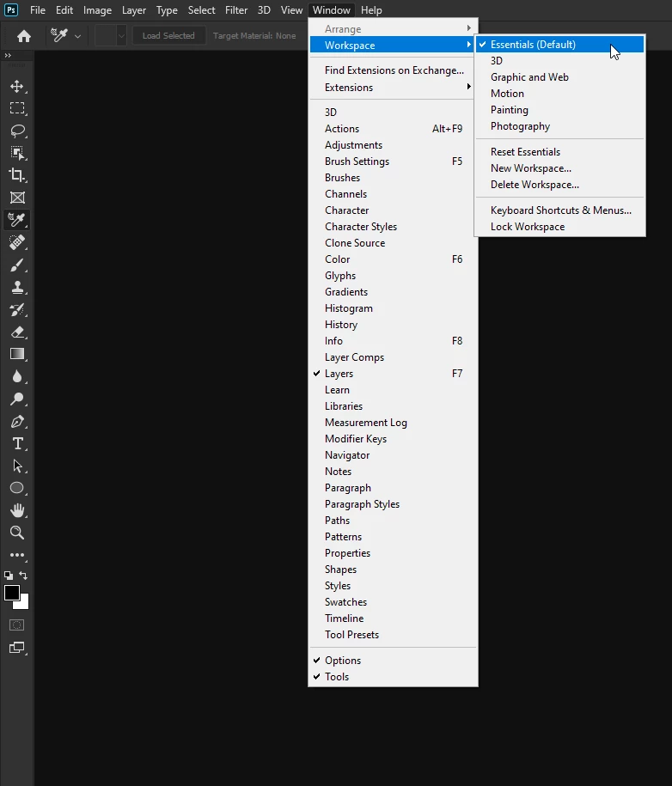
Task: Select the Spot Healing Brush tool
Action: 17,242
